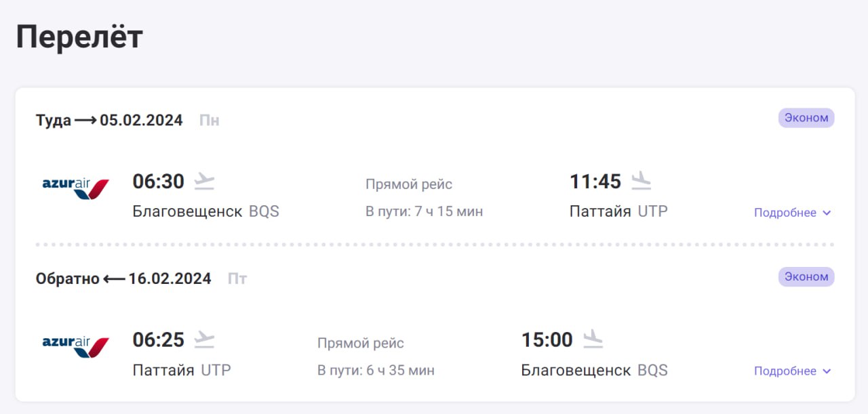Click the Эконом badge on return flight

pos(806,276)
